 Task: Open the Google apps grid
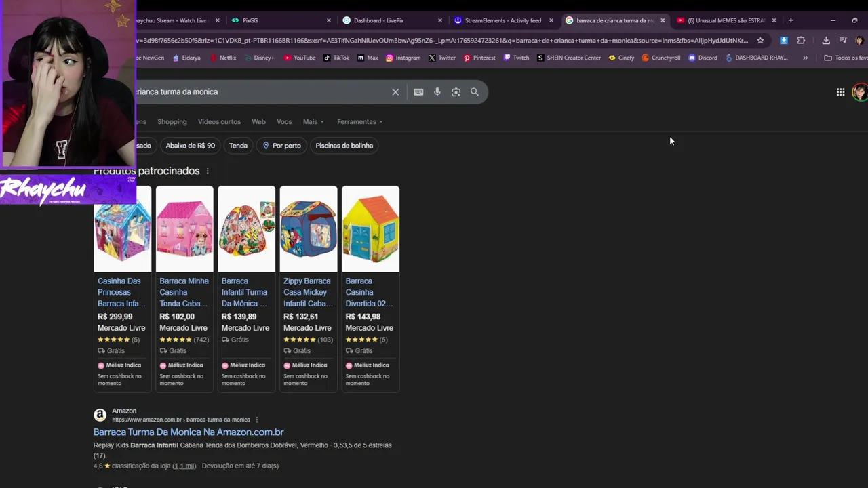(x=840, y=92)
